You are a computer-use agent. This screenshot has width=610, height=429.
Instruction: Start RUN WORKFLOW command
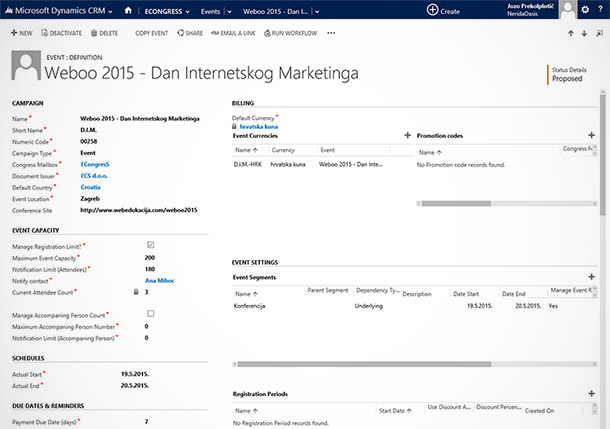[291, 33]
